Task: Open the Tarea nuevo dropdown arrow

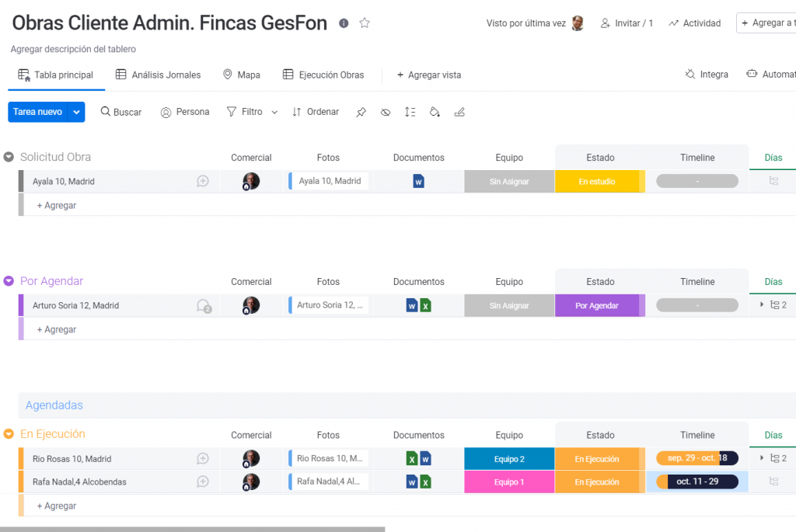Action: coord(76,112)
